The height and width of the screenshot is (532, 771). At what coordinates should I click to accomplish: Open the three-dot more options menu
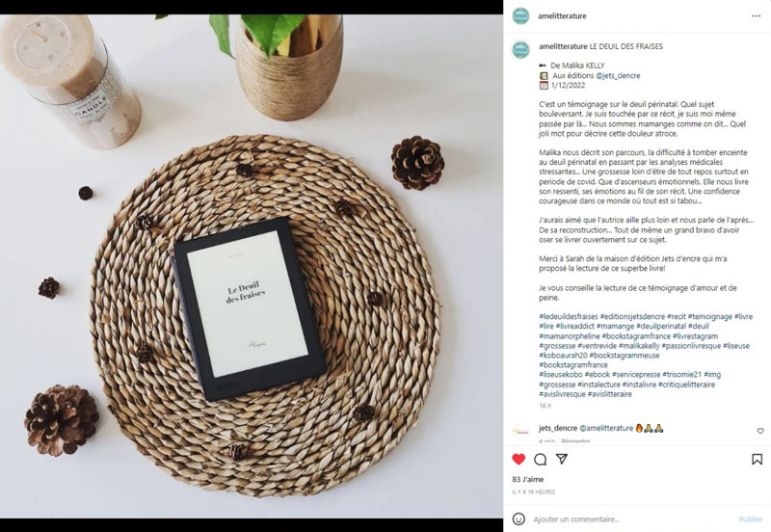(756, 16)
